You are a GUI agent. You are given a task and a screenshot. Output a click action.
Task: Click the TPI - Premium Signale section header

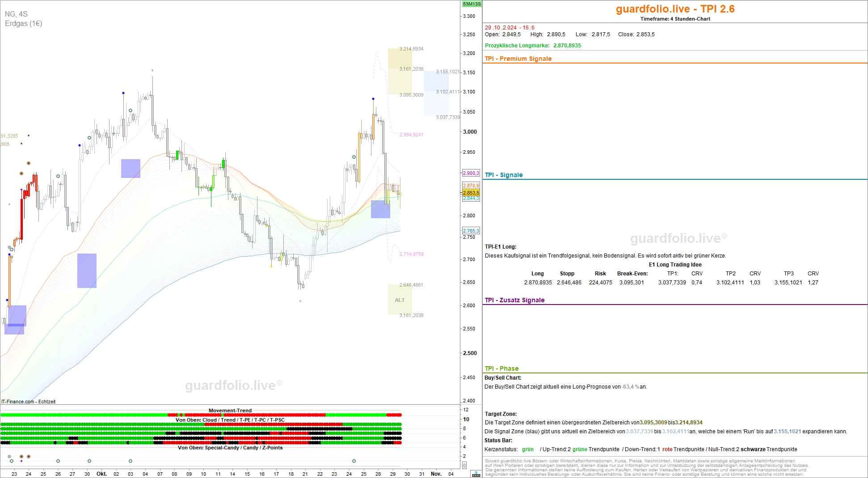point(518,59)
